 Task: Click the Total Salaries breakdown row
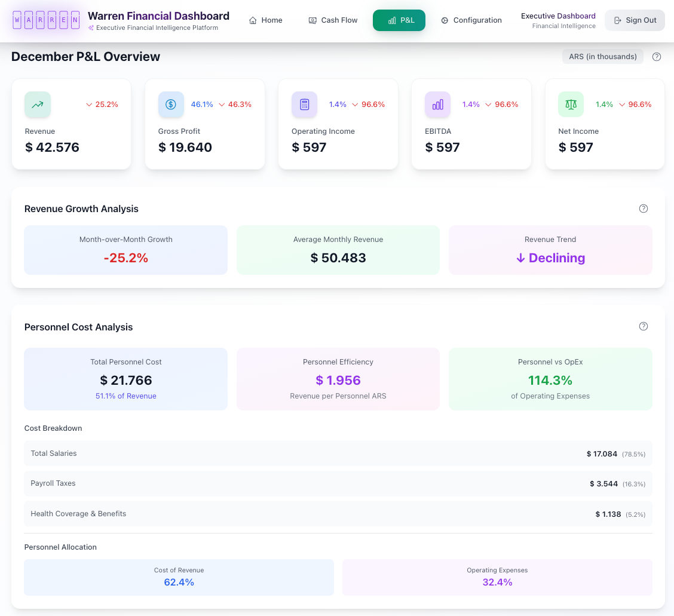[338, 453]
